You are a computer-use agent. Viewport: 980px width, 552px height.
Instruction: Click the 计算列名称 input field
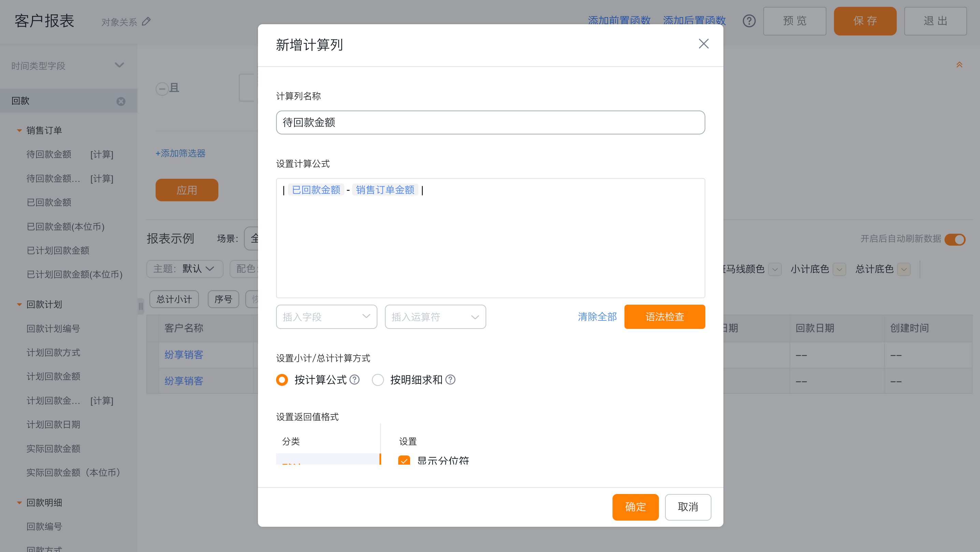[x=490, y=122]
